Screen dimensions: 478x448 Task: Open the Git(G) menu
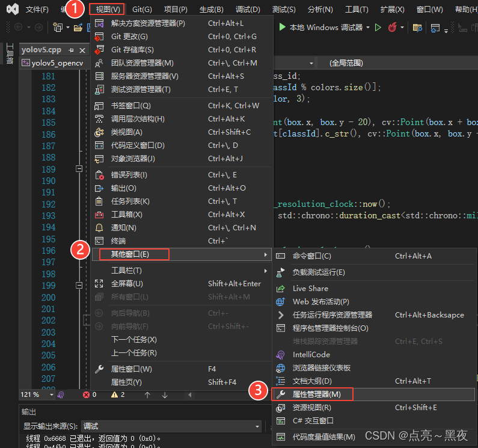pos(142,10)
